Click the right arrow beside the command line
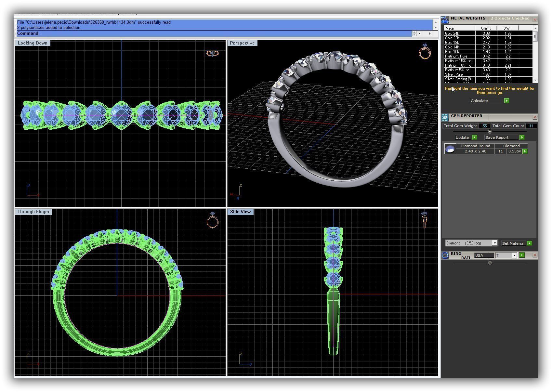The width and height of the screenshot is (552, 392). [x=430, y=33]
